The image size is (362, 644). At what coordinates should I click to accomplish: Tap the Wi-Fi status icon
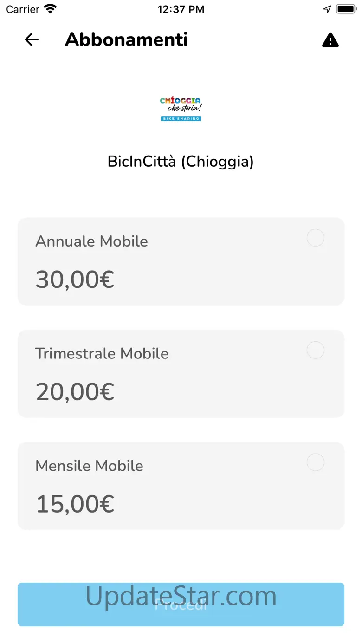pos(50,9)
